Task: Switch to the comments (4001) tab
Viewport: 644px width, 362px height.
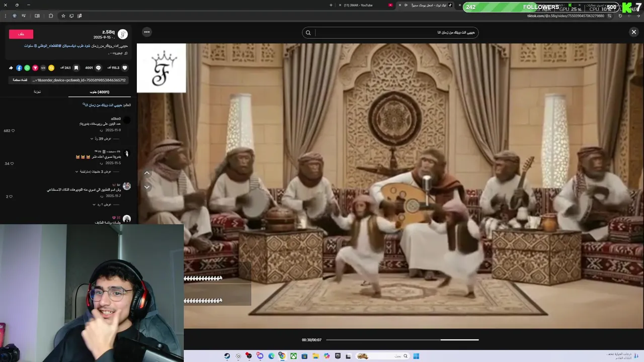Action: [x=100, y=92]
